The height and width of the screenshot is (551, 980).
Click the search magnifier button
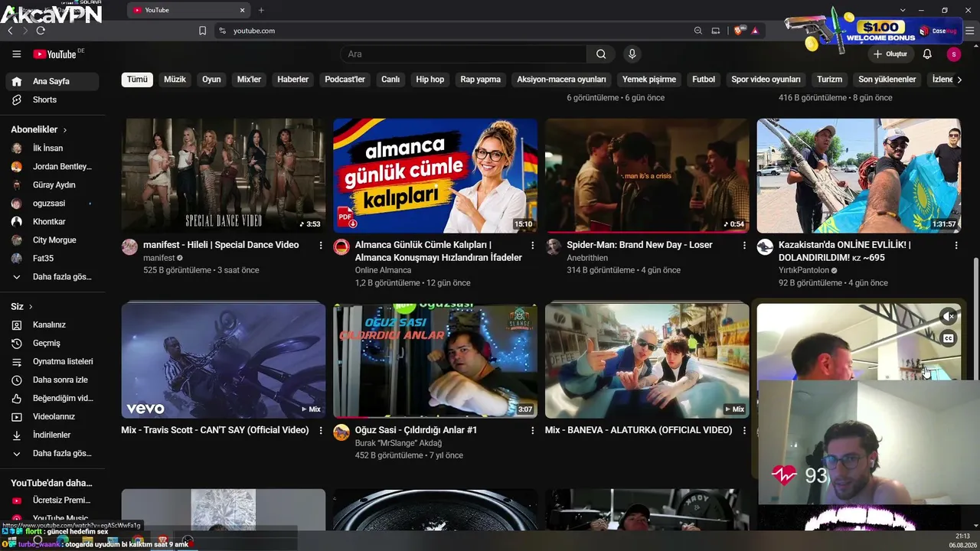click(601, 54)
